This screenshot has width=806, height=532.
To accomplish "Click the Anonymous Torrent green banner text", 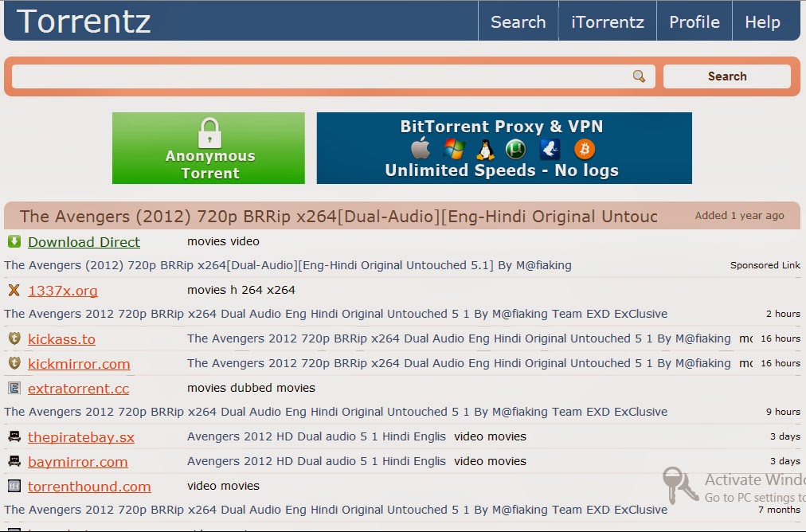I will point(210,165).
